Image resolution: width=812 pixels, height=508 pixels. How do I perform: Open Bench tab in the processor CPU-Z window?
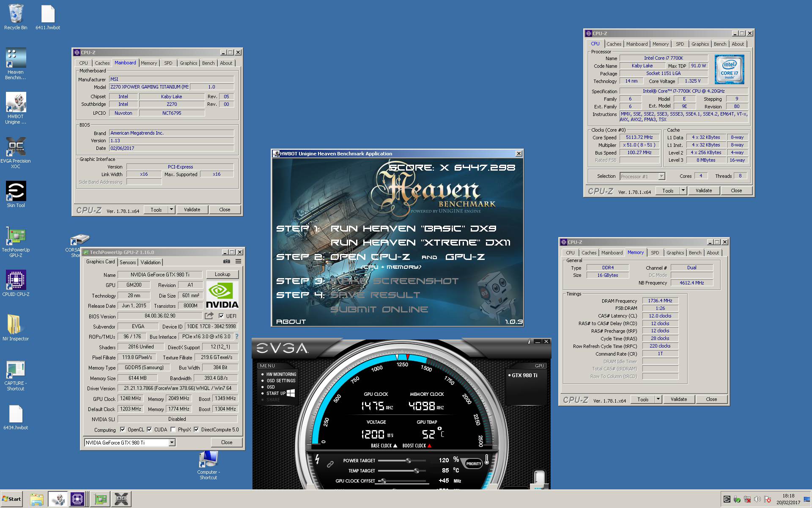tap(720, 44)
